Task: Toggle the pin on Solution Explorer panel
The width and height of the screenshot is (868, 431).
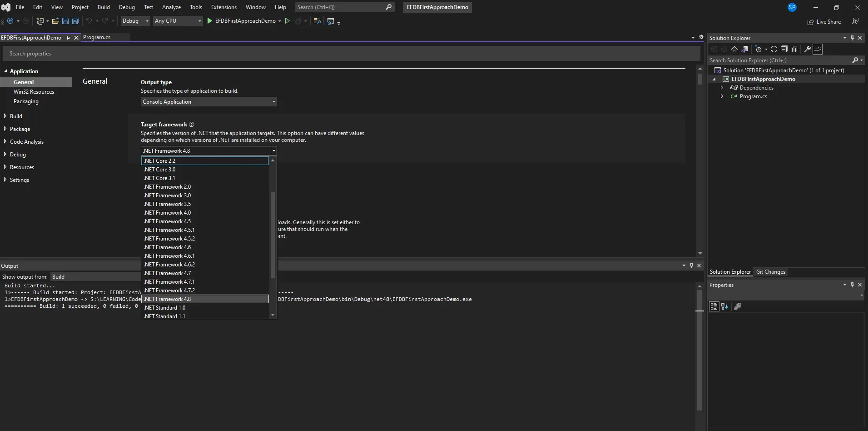Action: click(853, 38)
